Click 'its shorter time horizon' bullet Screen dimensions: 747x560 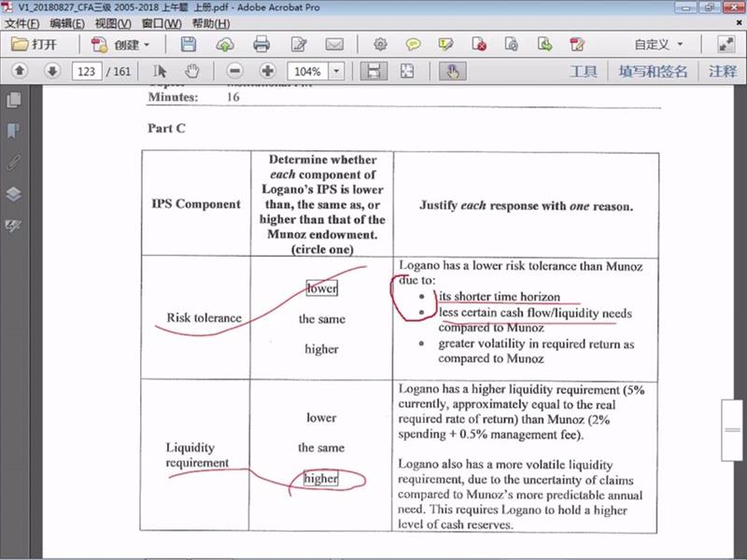click(500, 297)
